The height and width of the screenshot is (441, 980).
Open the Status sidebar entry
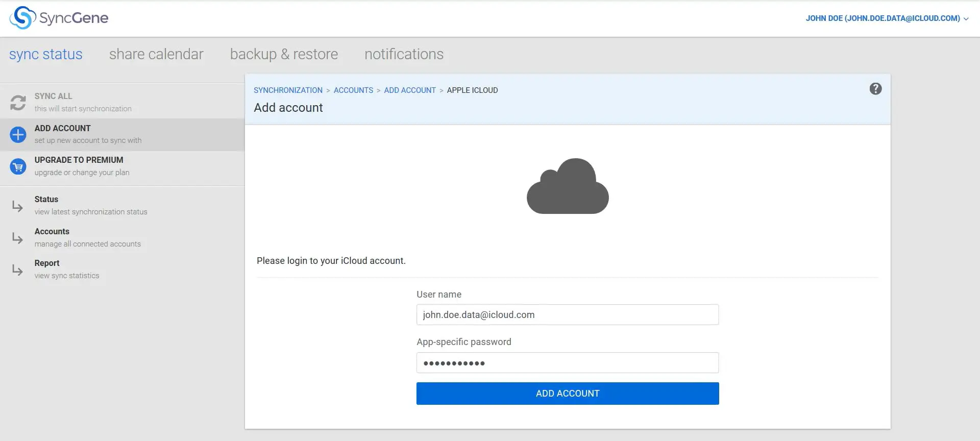(x=122, y=206)
